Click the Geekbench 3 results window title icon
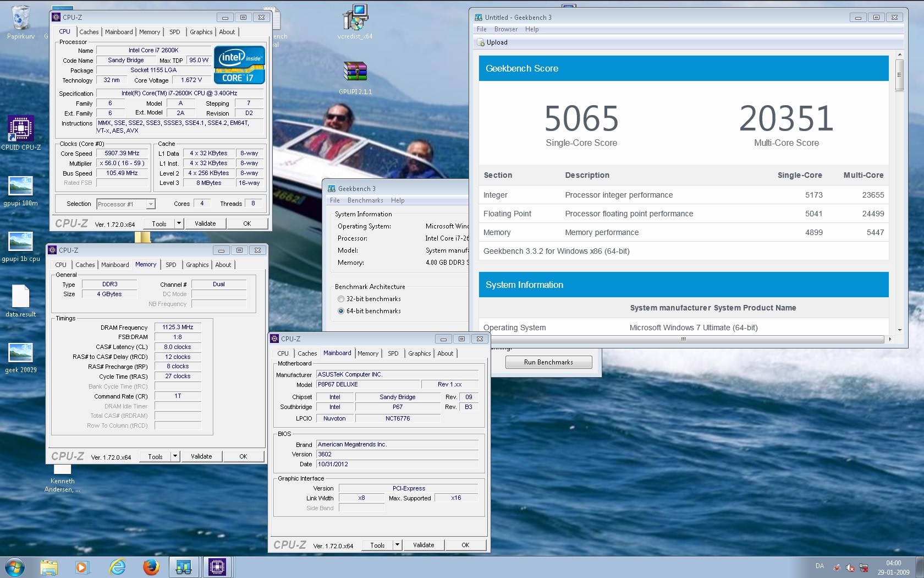924x578 pixels. 479,17
